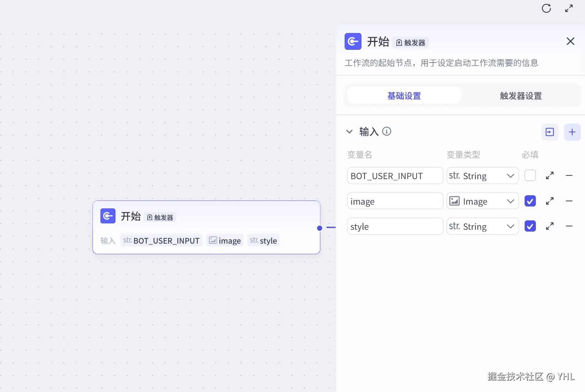This screenshot has width=585, height=392.
Task: Switch to the 触发器设置 tab
Action: pyautogui.click(x=521, y=96)
